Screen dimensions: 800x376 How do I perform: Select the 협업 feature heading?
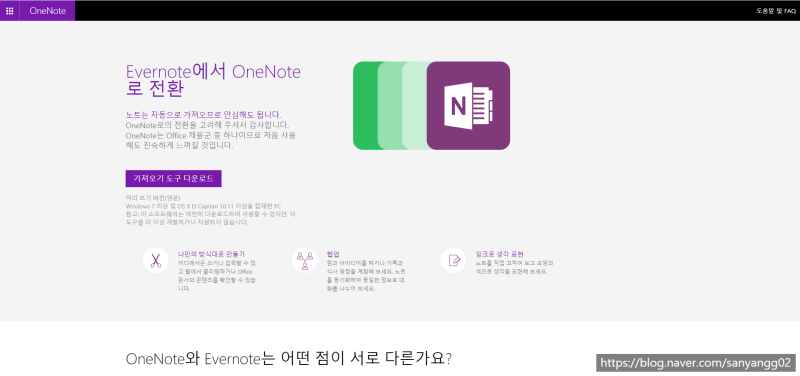tap(333, 254)
